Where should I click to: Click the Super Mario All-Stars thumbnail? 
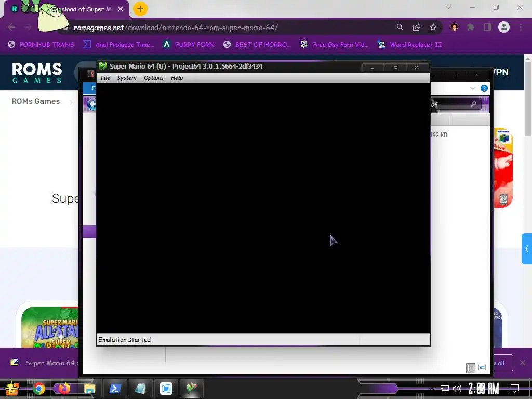tap(49, 327)
